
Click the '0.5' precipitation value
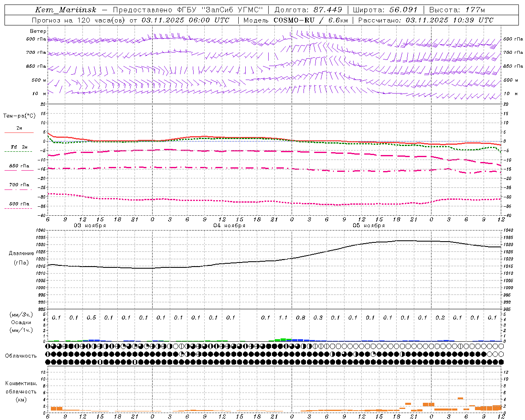pyautogui.click(x=91, y=318)
